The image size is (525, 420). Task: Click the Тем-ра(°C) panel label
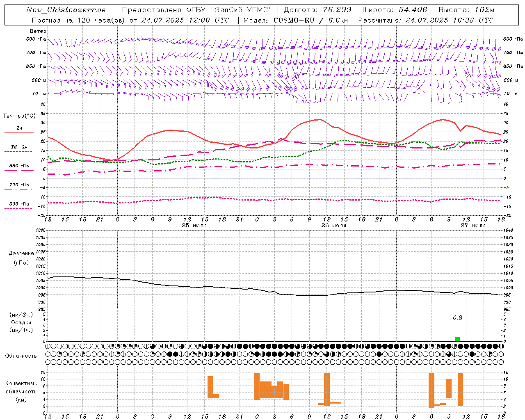click(x=19, y=116)
